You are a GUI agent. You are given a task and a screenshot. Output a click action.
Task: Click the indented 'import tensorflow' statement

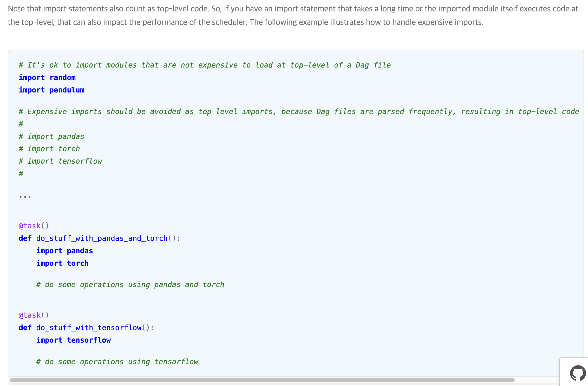coord(73,340)
